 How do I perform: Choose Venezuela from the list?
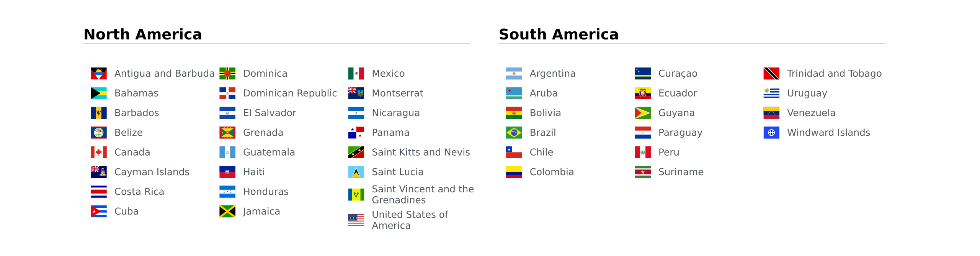[x=811, y=113]
